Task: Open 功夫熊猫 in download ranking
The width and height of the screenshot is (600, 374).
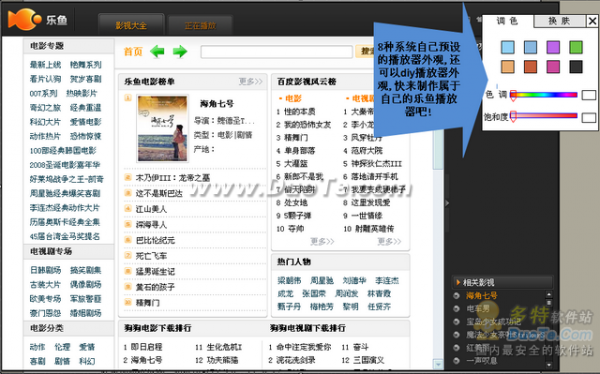Action: tap(222, 360)
